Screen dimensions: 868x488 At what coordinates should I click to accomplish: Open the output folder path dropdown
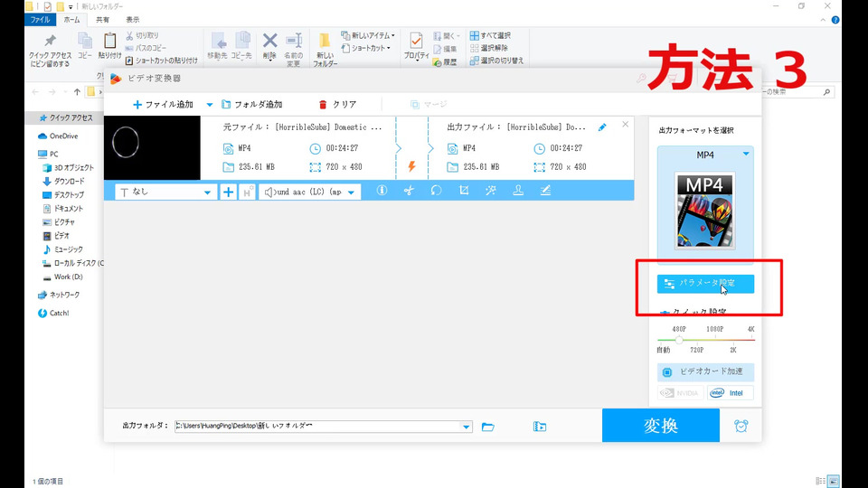click(x=467, y=427)
